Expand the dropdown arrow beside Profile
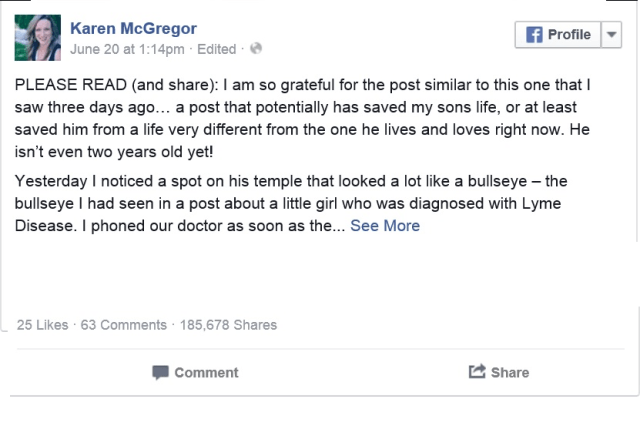This screenshot has width=640, height=436. click(613, 34)
